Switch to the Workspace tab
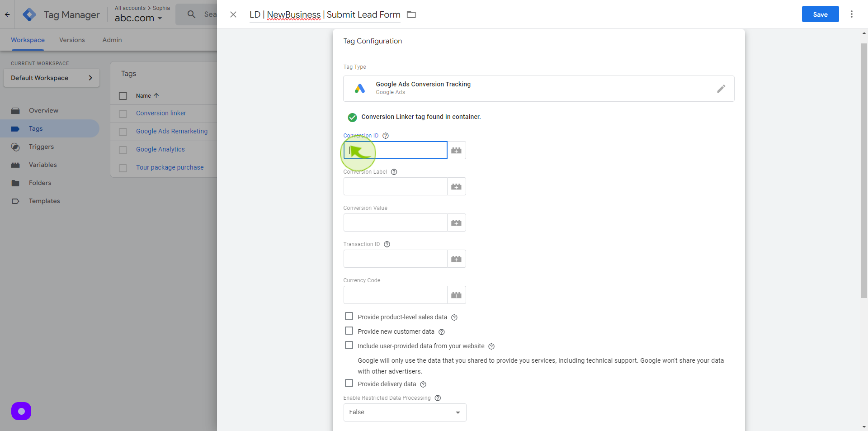Screen dimensions: 868x431 tap(28, 40)
